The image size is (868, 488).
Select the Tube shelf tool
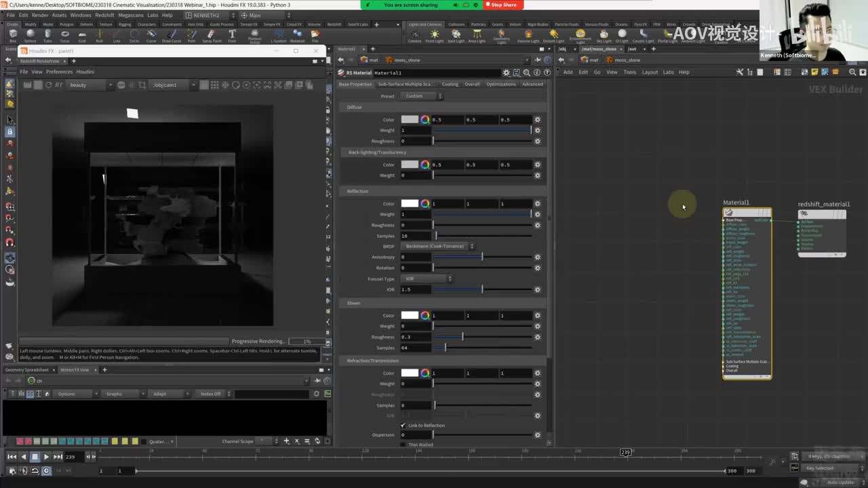pyautogui.click(x=47, y=35)
